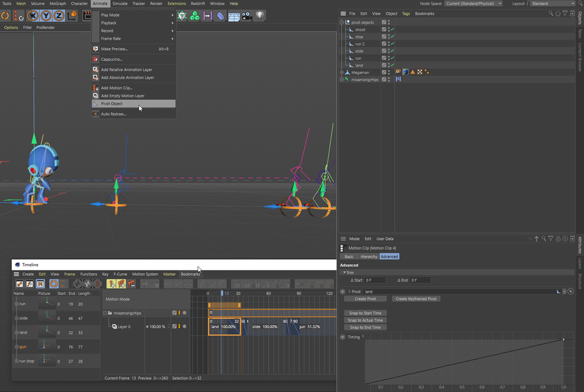Image resolution: width=584 pixels, height=392 pixels.
Task: Toggle the Z axis lock icon
Action: pos(59,15)
